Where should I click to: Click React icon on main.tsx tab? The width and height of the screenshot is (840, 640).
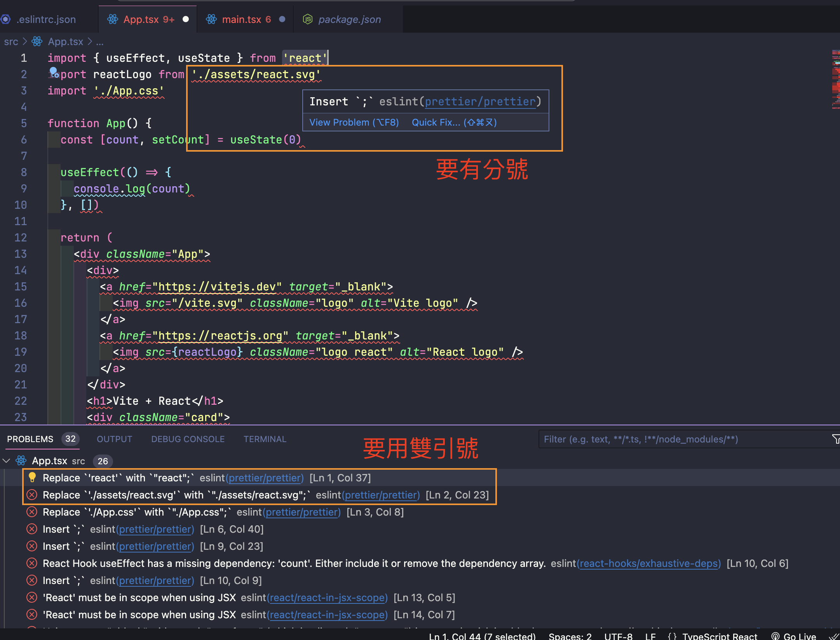211,19
